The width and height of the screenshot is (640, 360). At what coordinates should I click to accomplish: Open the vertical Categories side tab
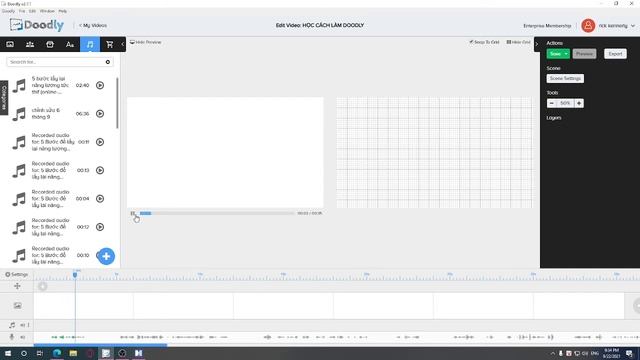tap(4, 98)
